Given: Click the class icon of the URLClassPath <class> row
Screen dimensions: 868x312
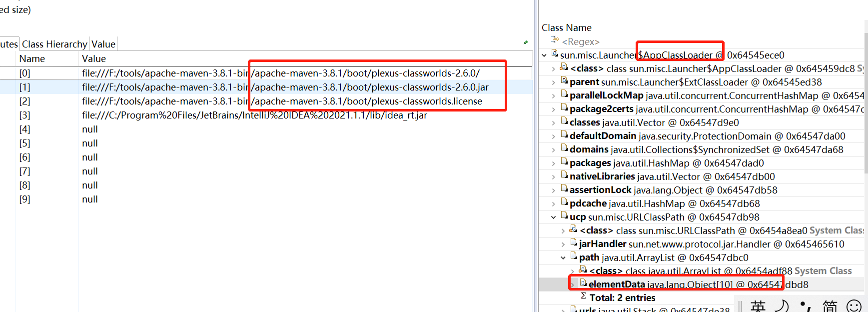Looking at the screenshot, I should (574, 229).
